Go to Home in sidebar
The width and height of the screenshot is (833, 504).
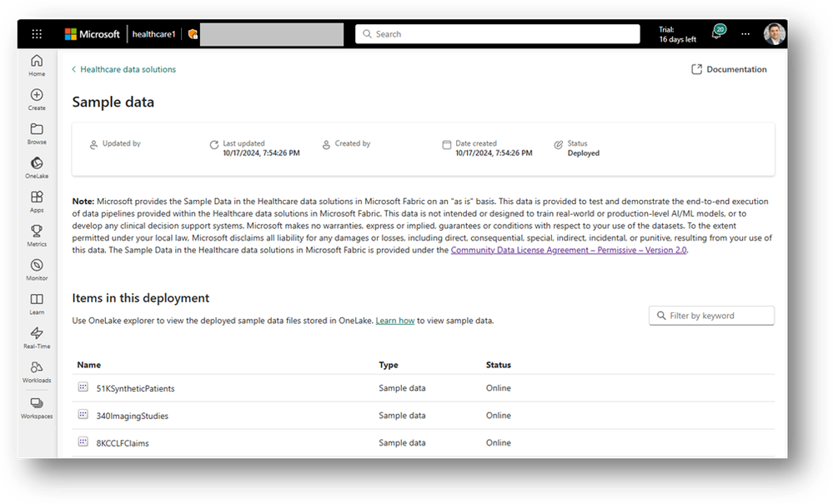pos(37,65)
